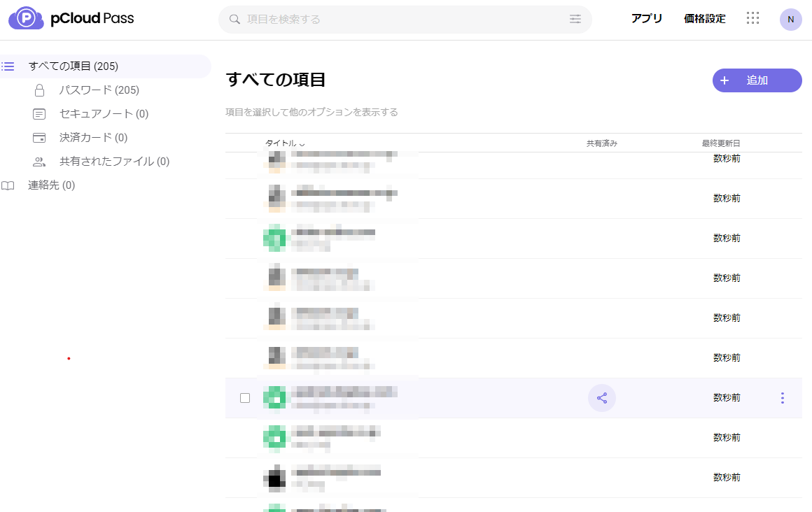Open the アプリ link in header
Screen dimensions: 812x512
click(x=647, y=19)
